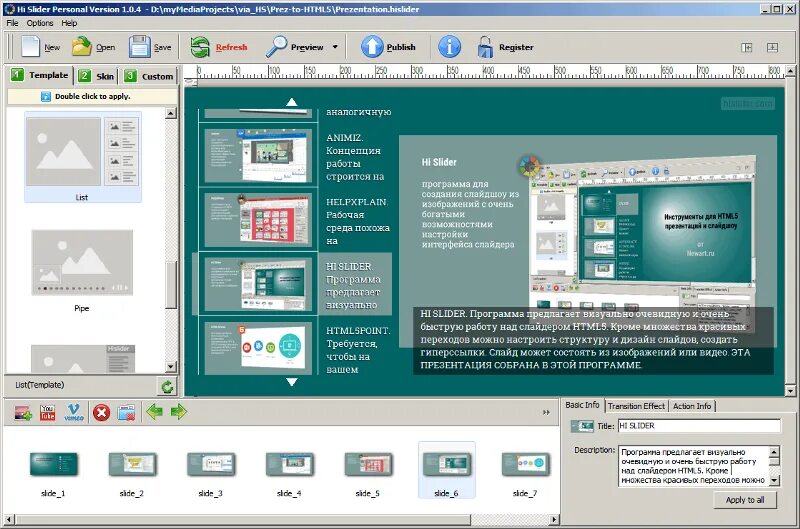
Task: Click description box scroll down arrow
Action: pyautogui.click(x=774, y=481)
